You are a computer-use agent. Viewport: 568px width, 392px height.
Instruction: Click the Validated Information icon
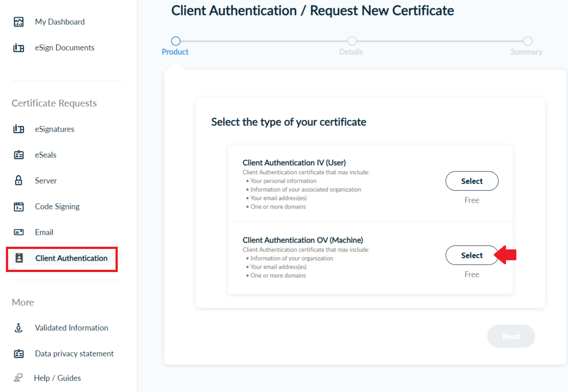pos(19,328)
